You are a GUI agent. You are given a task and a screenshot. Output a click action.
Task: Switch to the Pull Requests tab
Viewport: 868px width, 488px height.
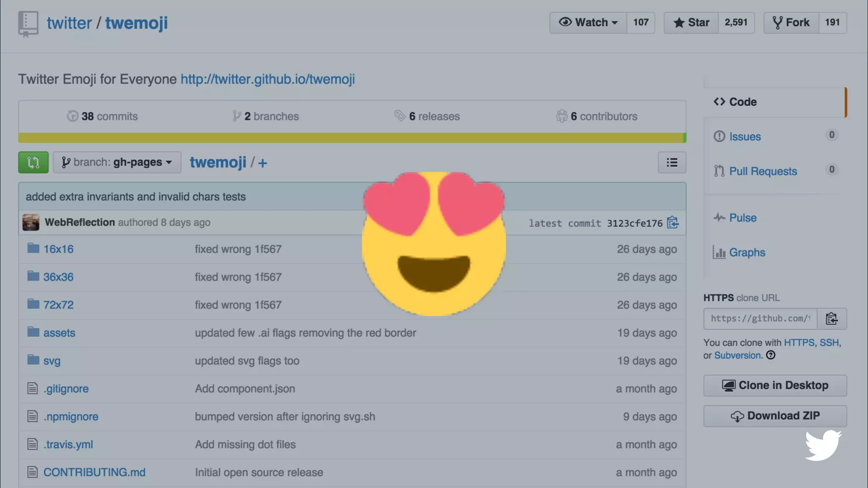762,171
